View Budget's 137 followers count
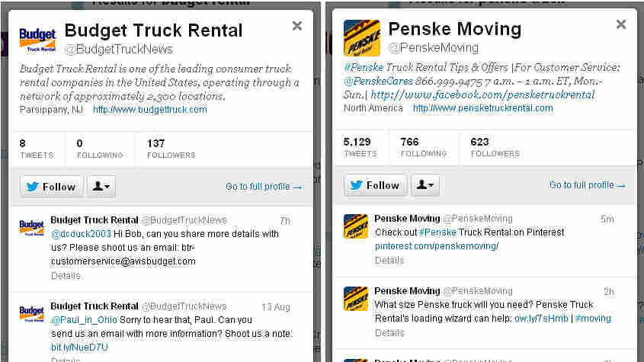 coord(171,149)
